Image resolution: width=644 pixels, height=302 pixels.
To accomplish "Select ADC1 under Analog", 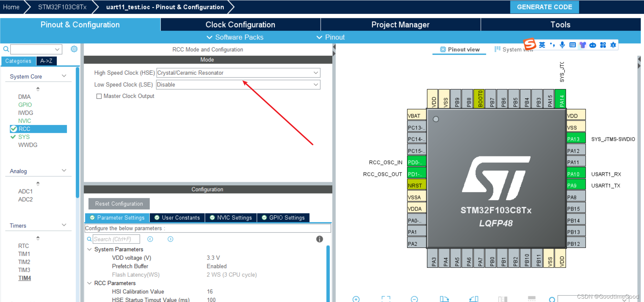I will click(25, 191).
